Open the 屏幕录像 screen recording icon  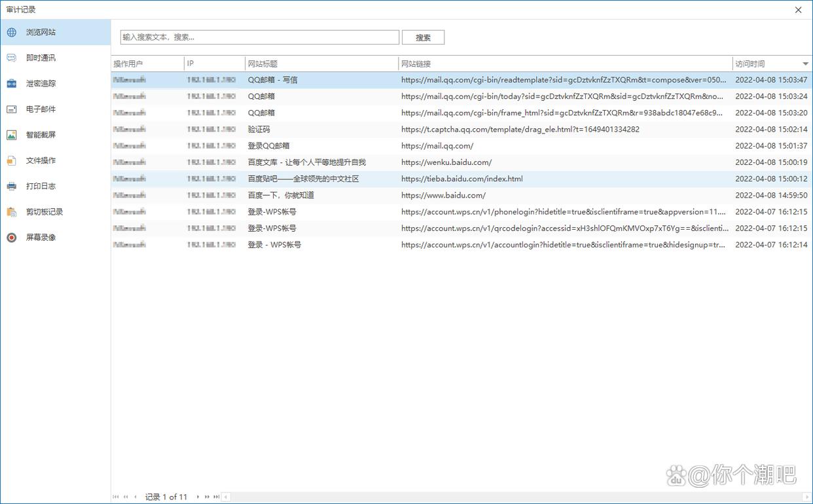click(x=12, y=238)
